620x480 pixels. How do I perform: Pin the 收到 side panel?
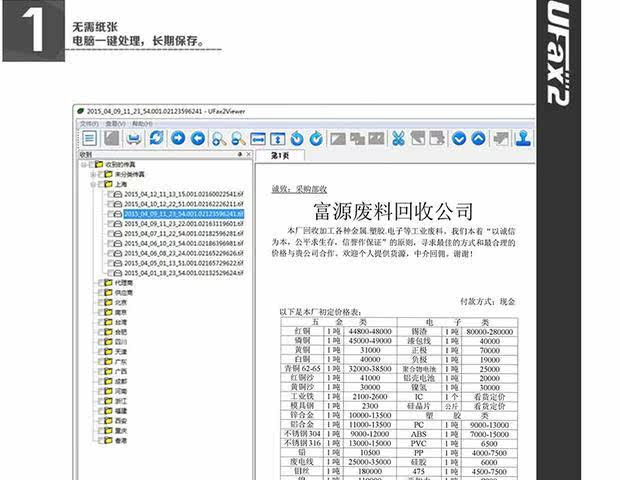(x=240, y=154)
